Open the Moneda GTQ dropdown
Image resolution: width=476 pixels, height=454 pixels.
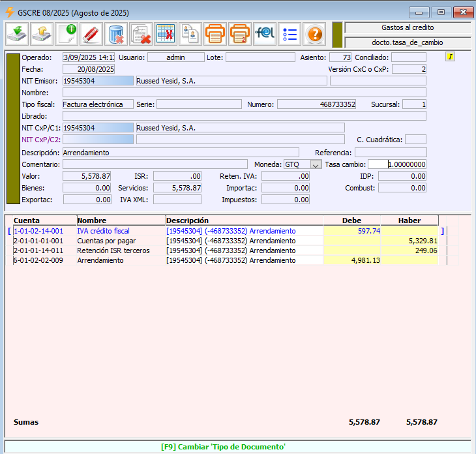(x=316, y=165)
